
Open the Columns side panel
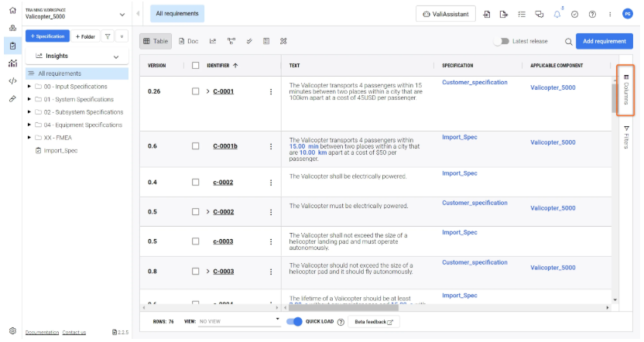[625, 90]
